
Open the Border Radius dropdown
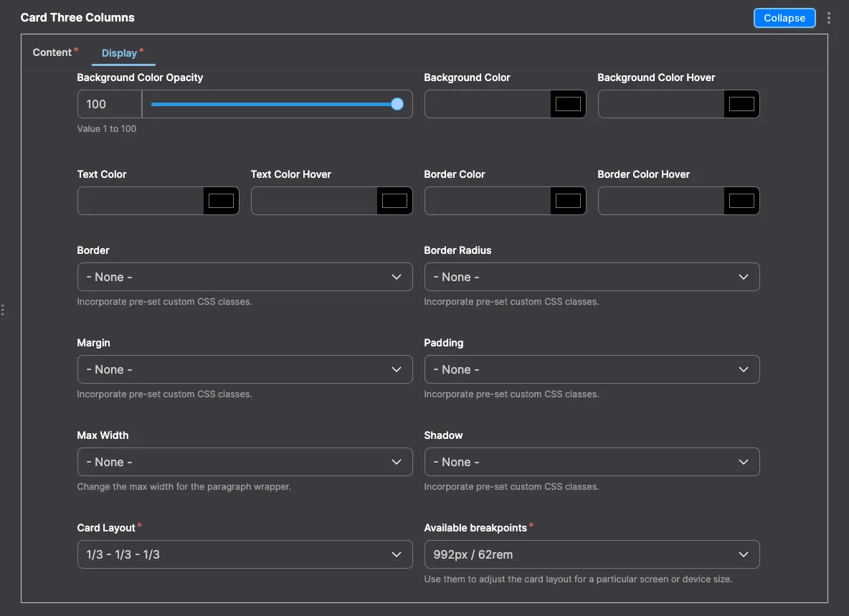coord(592,277)
